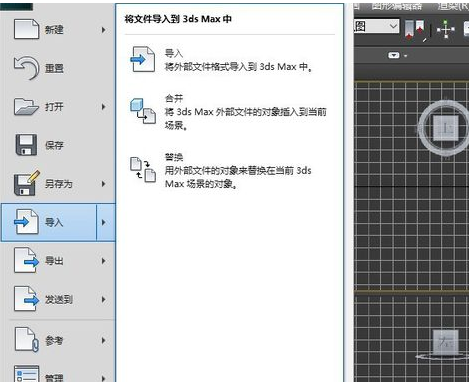
Task: Select the 重置 menu label
Action: point(54,69)
